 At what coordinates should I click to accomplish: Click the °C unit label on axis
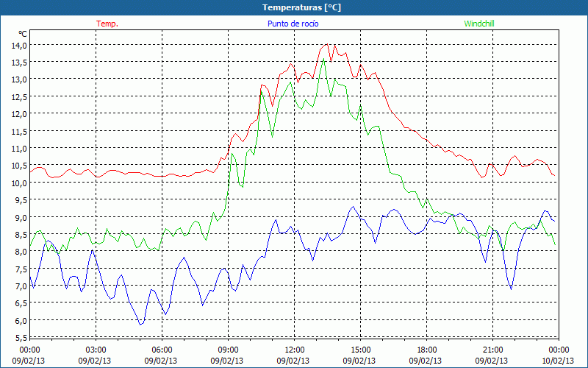point(23,34)
